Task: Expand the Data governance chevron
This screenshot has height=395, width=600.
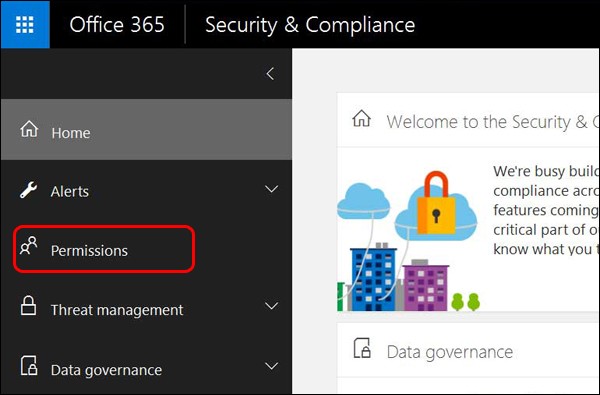Action: tap(271, 366)
